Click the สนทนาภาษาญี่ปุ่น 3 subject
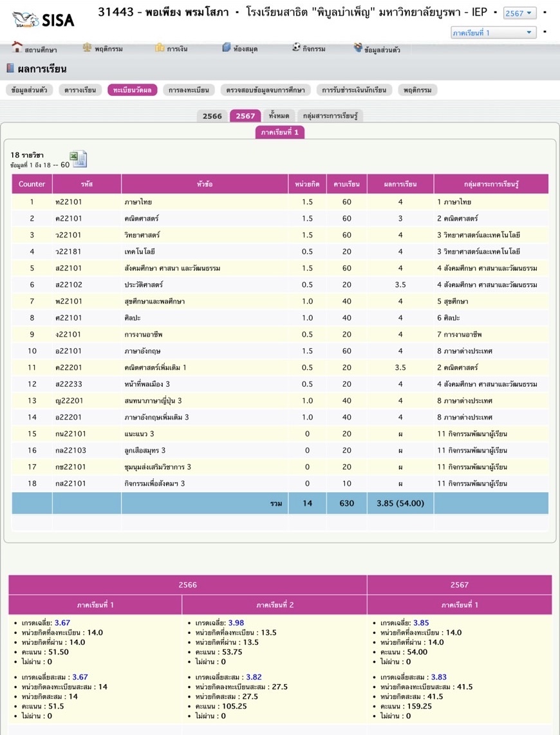Viewport: 560px width, 735px height. pos(153,401)
